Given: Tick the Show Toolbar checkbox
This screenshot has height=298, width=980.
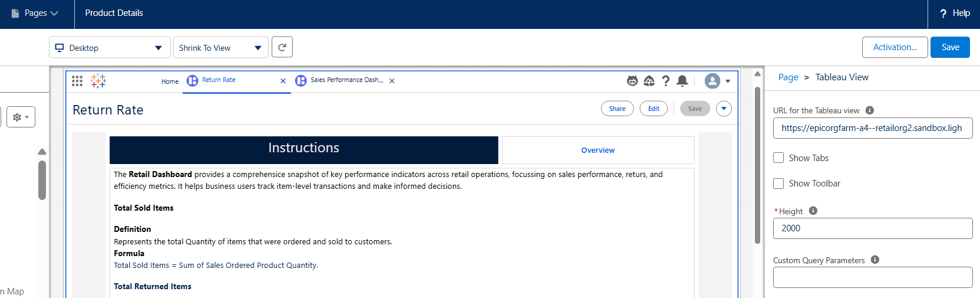Looking at the screenshot, I should (778, 184).
